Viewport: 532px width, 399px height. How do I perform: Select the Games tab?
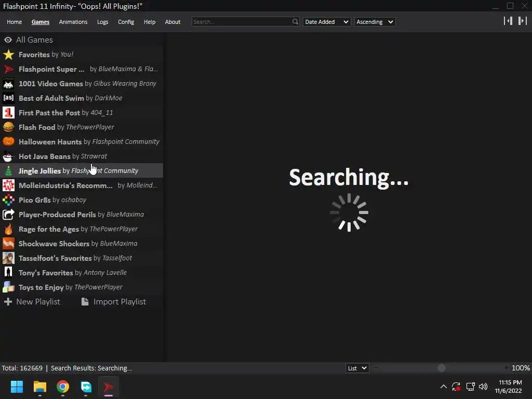[41, 22]
